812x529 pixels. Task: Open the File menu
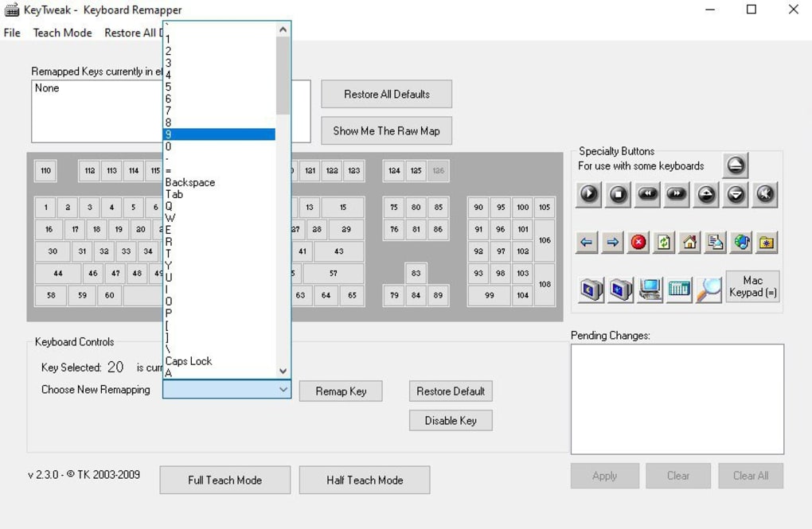pyautogui.click(x=12, y=33)
